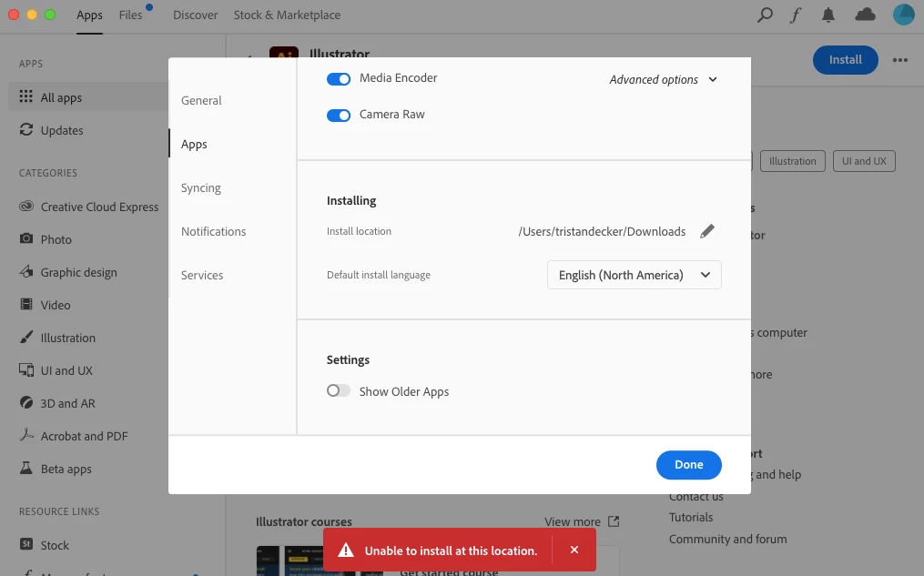
Task: Open the Tutorials link
Action: [691, 517]
